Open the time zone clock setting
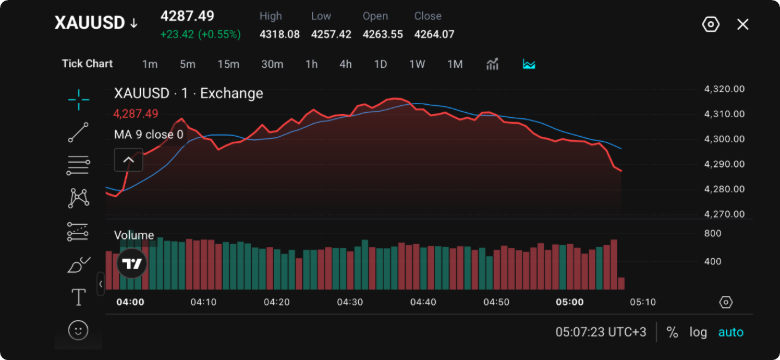Screen dimensions: 780x360 pyautogui.click(x=601, y=332)
